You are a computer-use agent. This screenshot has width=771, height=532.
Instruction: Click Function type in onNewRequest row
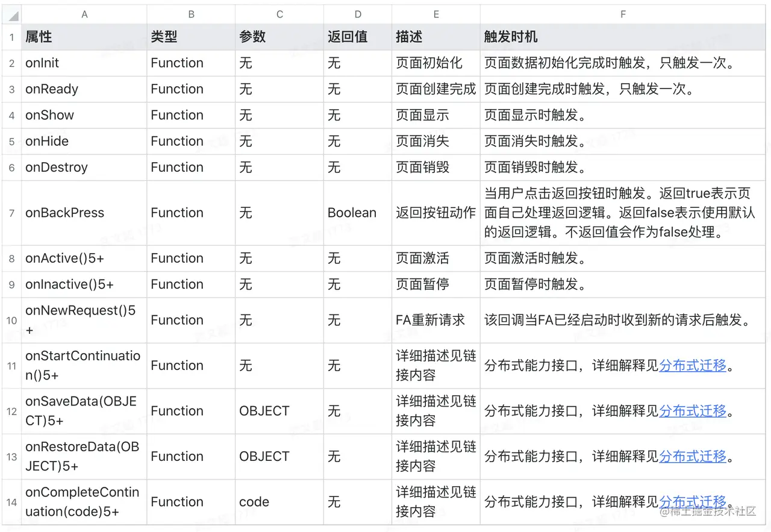(x=191, y=320)
